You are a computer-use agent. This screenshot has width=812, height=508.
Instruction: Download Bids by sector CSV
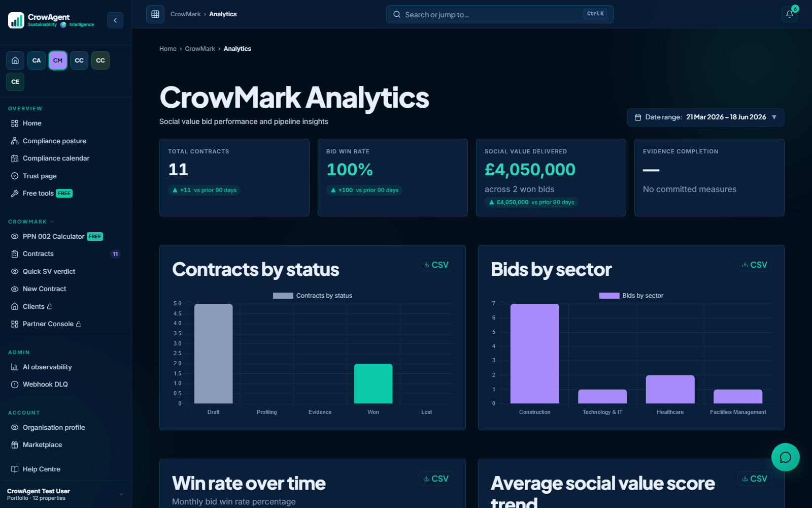[755, 265]
